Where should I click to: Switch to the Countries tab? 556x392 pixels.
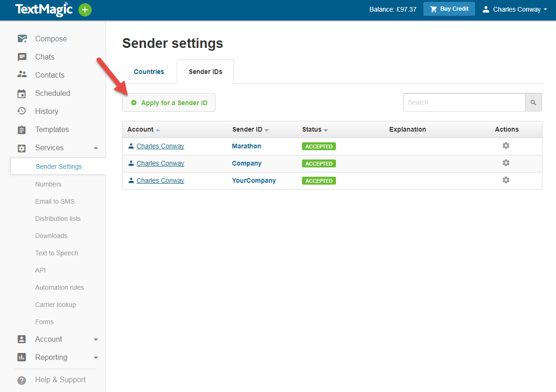(x=148, y=71)
